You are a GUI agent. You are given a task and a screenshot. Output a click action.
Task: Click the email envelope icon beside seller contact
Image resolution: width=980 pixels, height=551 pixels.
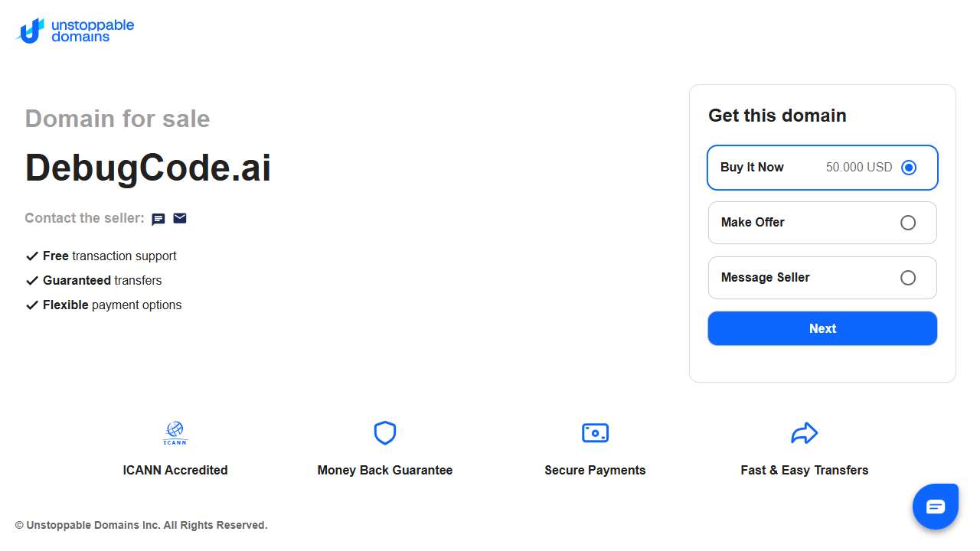pos(180,218)
